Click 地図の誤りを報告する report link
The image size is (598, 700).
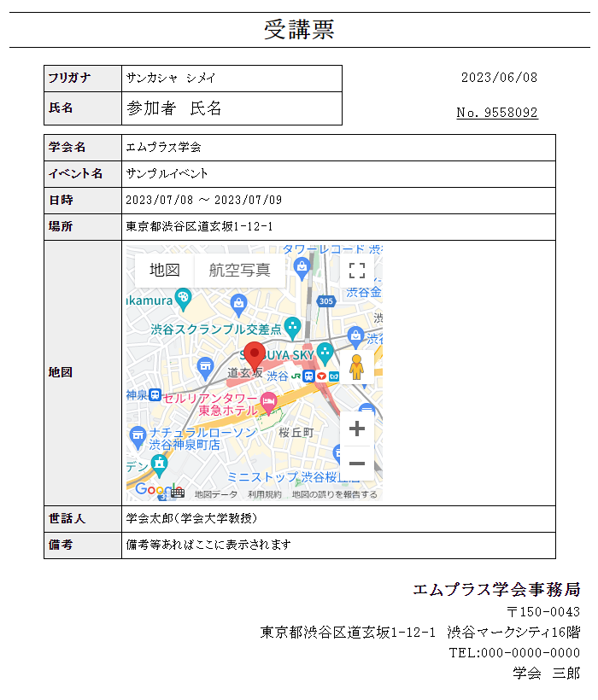coord(335,494)
